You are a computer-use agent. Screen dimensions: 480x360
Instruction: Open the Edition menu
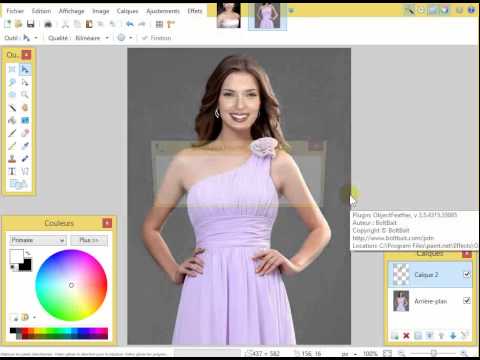(41, 11)
